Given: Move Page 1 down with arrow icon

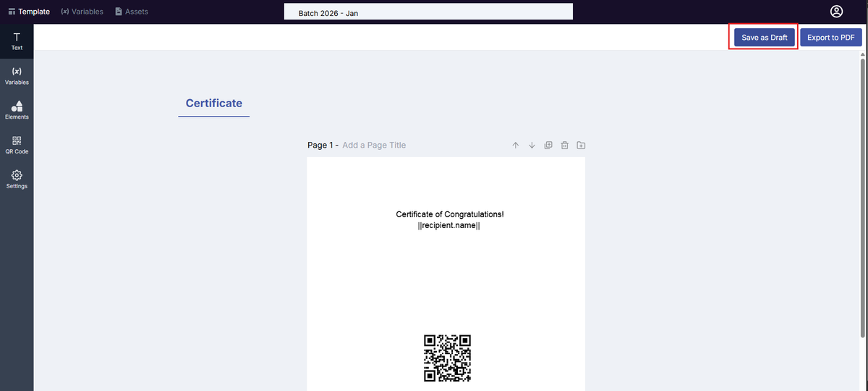Looking at the screenshot, I should coord(532,145).
